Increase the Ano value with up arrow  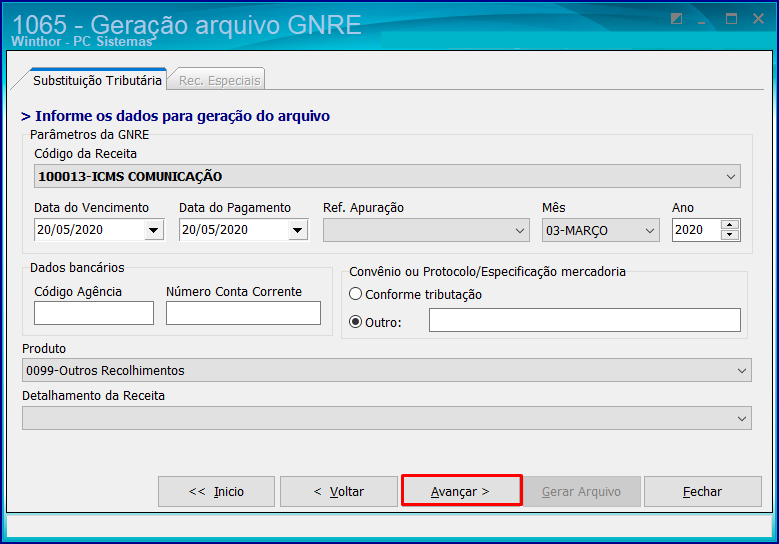(x=729, y=225)
